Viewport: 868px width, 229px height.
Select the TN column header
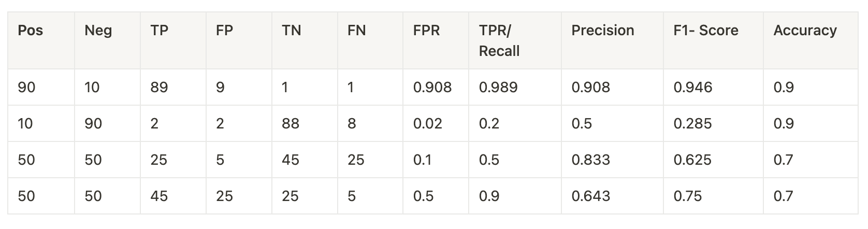[291, 31]
